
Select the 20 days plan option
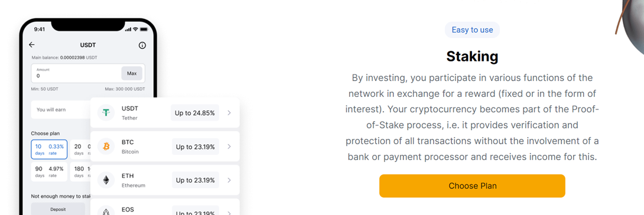point(80,149)
